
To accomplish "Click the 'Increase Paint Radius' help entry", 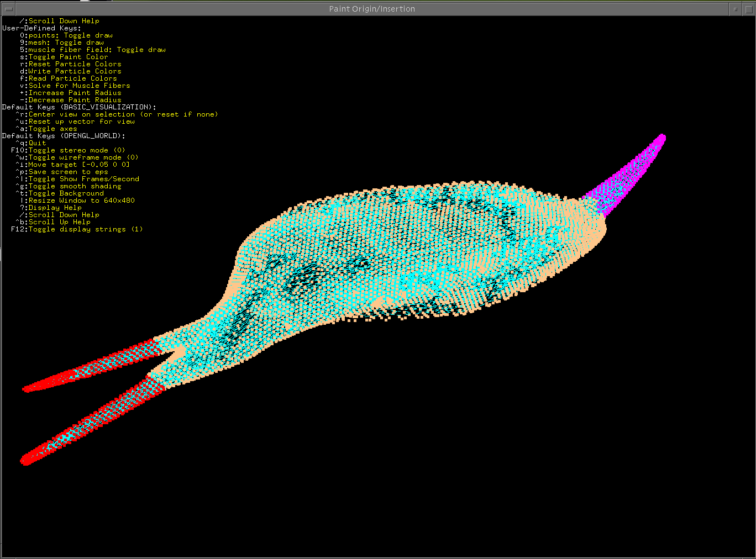I will click(x=75, y=93).
